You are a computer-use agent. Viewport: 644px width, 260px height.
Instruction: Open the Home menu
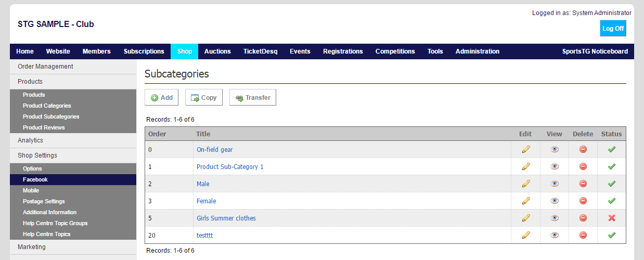coord(25,51)
